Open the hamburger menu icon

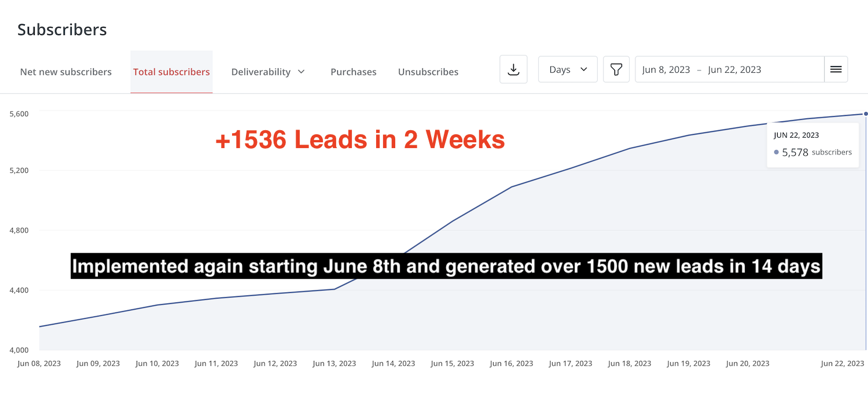coord(836,69)
